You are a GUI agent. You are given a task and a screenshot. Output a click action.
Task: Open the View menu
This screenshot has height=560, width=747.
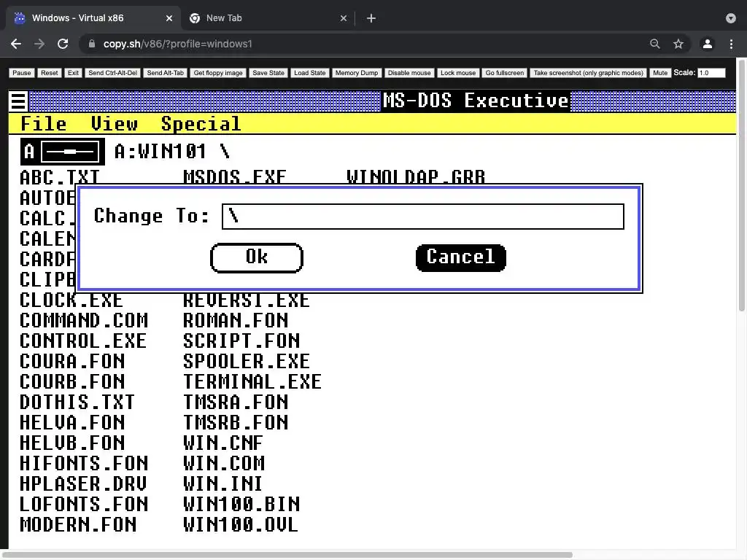(115, 124)
